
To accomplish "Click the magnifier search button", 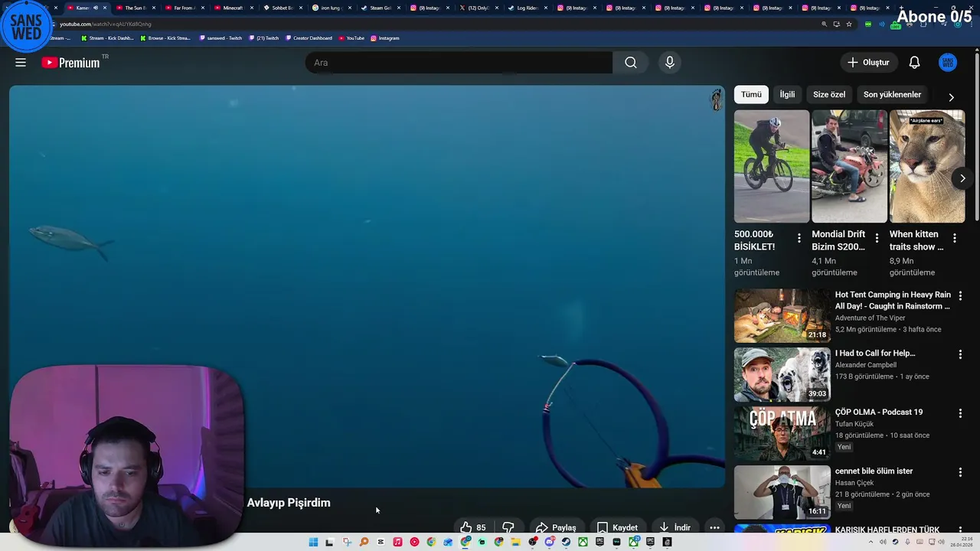I will (631, 63).
